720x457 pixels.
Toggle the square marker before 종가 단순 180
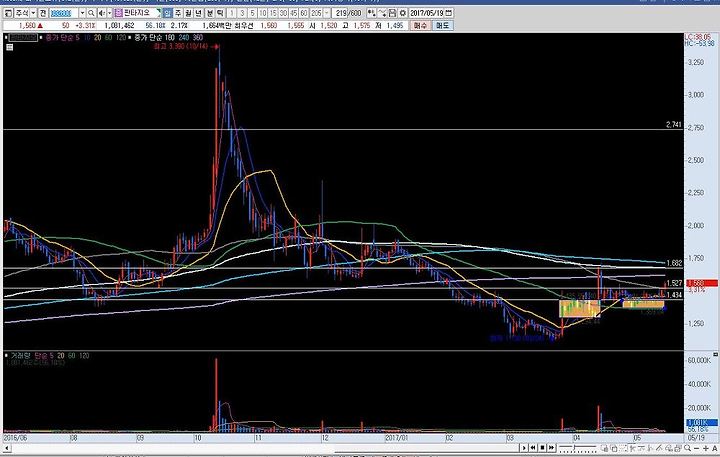point(130,38)
